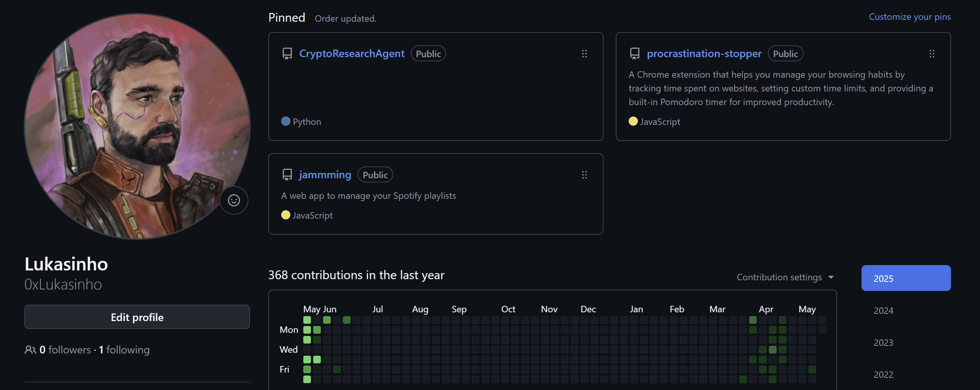Viewport: 980px width, 390px height.
Task: Click the first bright green contribution square
Action: (x=307, y=320)
